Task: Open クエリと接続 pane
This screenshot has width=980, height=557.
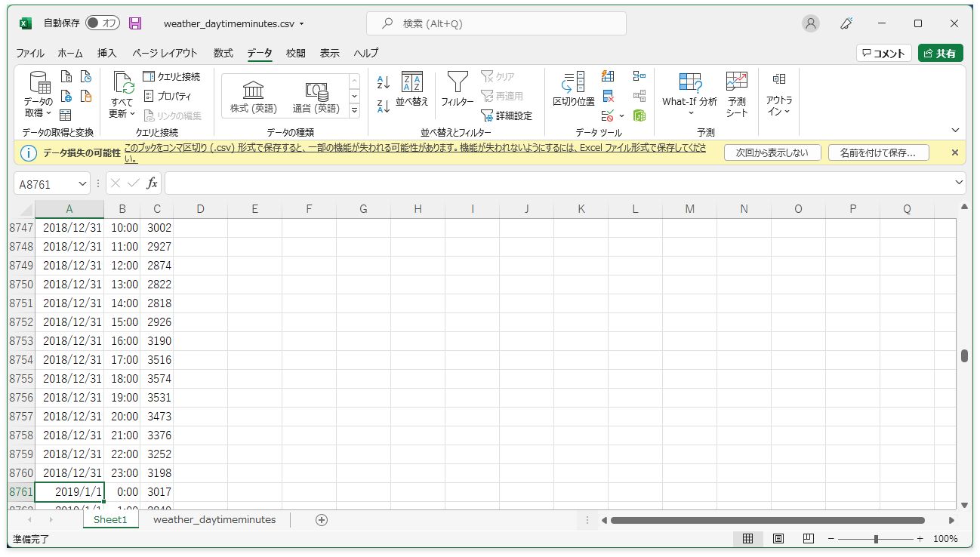Action: [x=171, y=76]
